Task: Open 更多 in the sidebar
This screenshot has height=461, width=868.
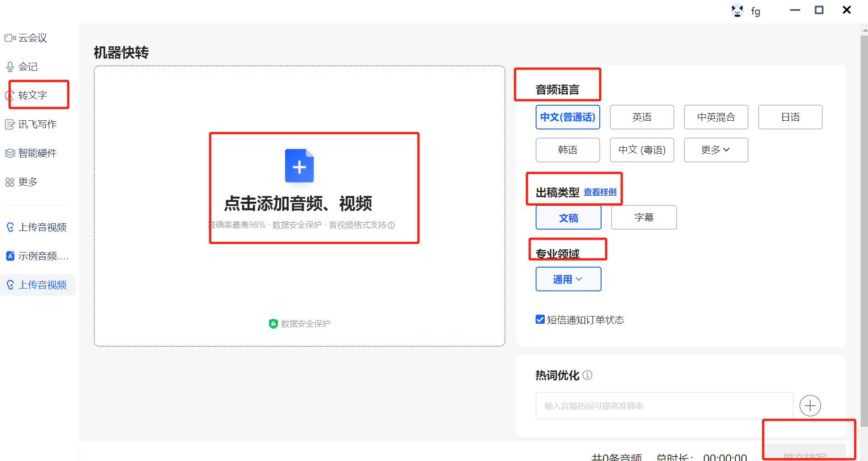Action: click(x=22, y=182)
